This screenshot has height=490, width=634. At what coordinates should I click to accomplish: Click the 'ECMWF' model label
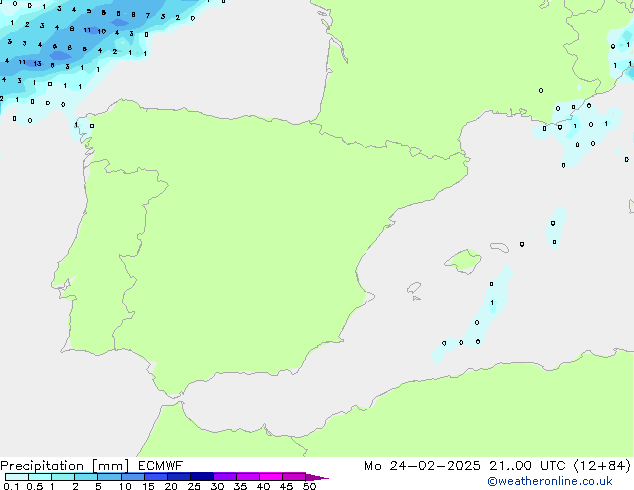(x=161, y=466)
